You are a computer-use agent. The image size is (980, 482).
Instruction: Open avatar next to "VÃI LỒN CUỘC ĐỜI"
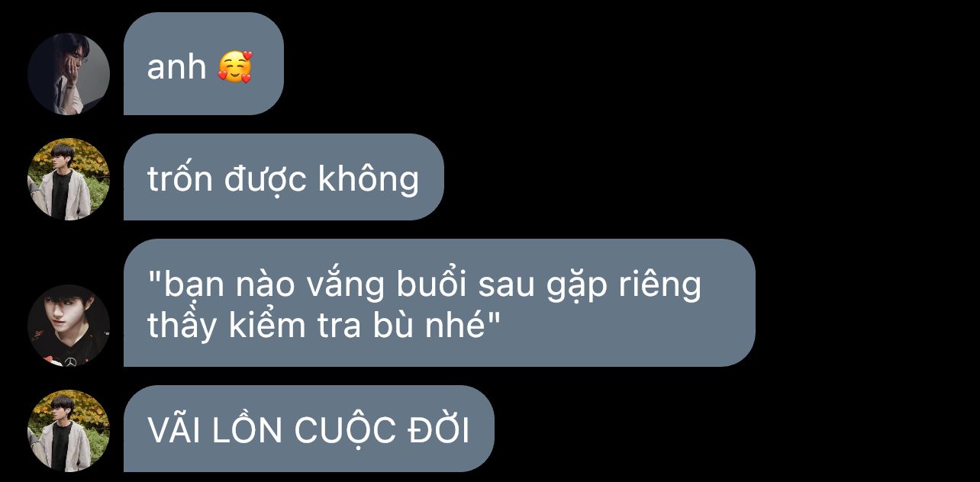pos(69,431)
